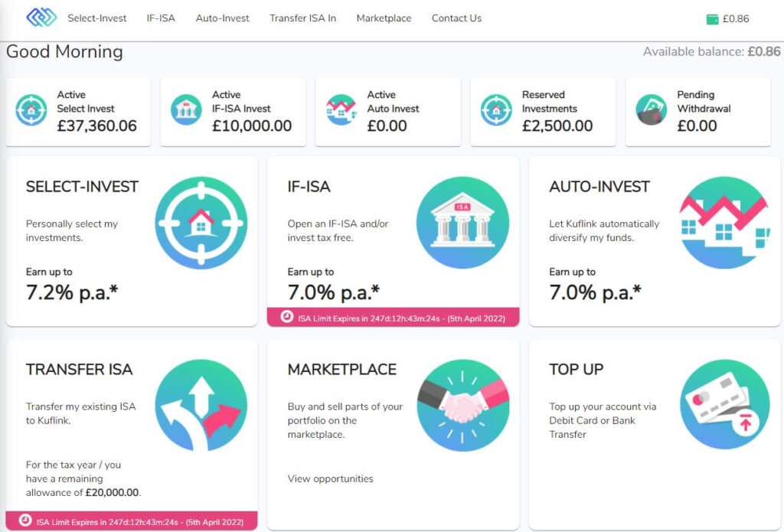Open the wallet icon showing £0.86

[x=712, y=19]
